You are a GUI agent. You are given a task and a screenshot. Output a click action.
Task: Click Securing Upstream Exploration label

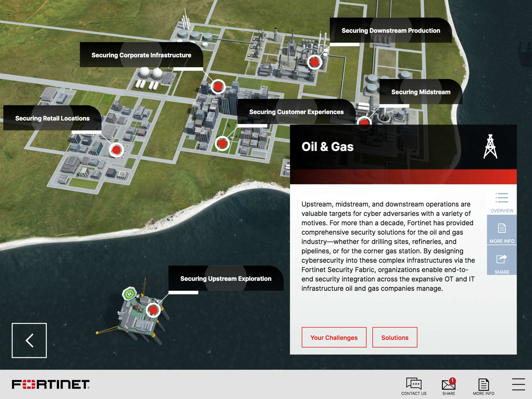point(226,278)
